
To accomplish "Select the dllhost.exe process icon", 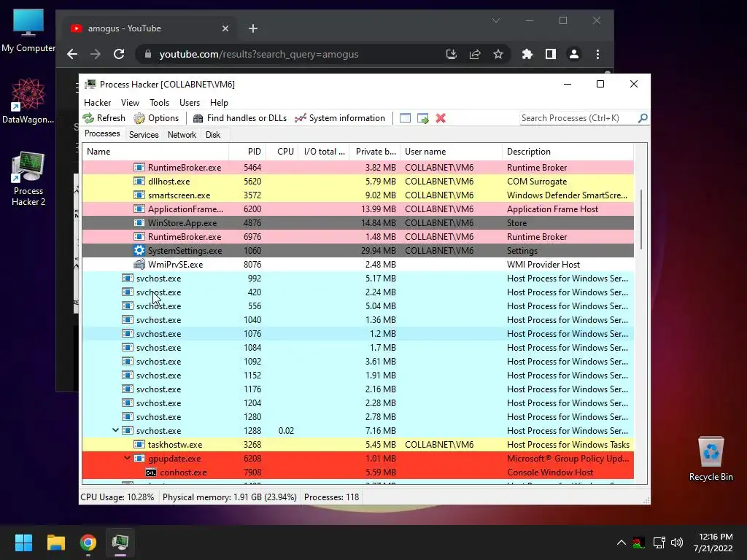I will pos(139,182).
